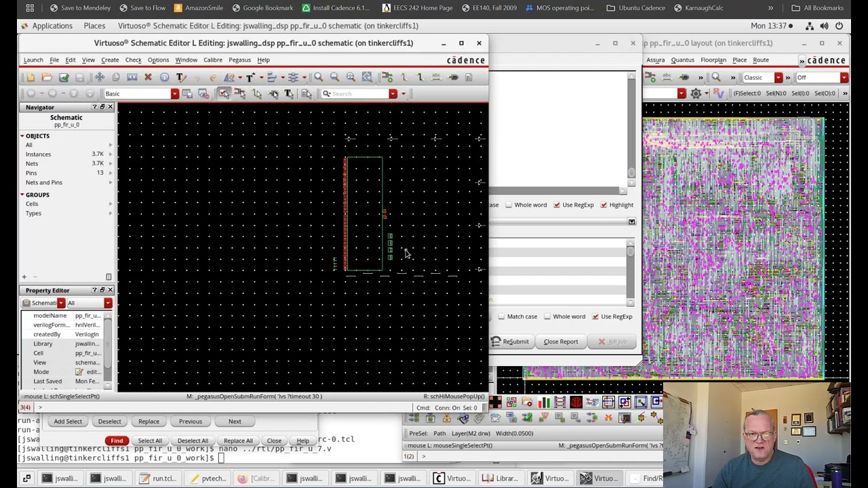Open the Pegasus menu
Viewport: 868px width, 488px height.
[239, 60]
